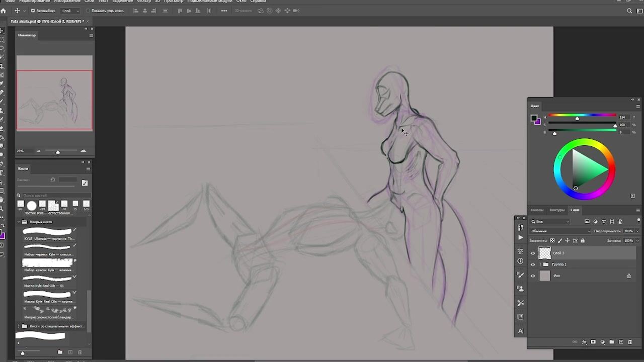Click the delete layer trash icon
The width and height of the screenshot is (644, 362).
point(630,342)
